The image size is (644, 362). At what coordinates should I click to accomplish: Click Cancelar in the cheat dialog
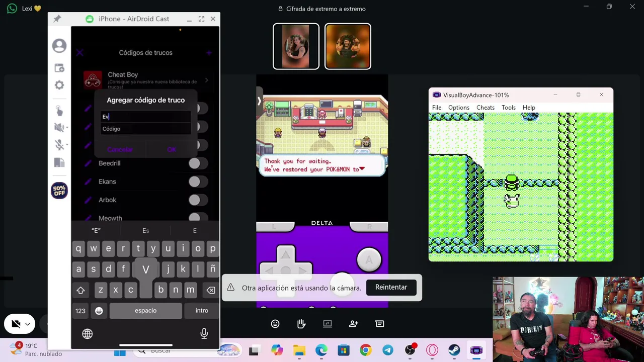[120, 149]
